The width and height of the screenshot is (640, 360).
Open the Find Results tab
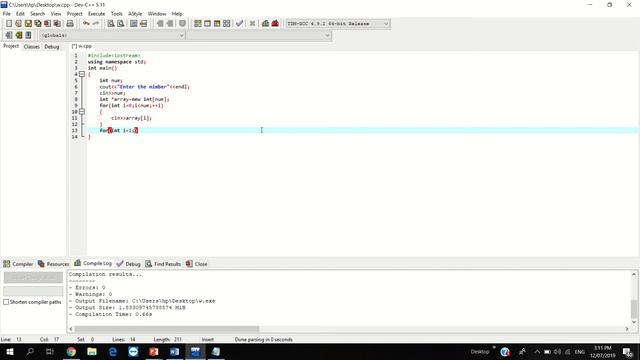click(x=163, y=264)
